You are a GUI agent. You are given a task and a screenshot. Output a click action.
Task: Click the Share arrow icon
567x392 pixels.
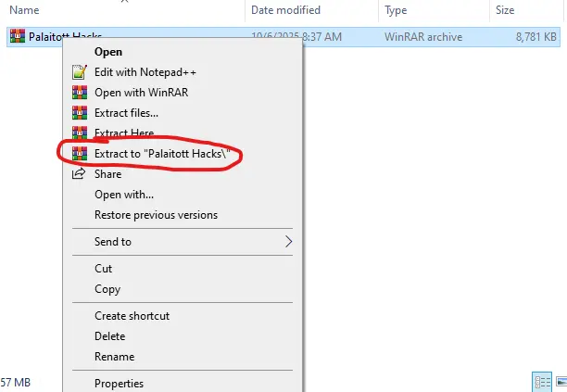coord(79,174)
